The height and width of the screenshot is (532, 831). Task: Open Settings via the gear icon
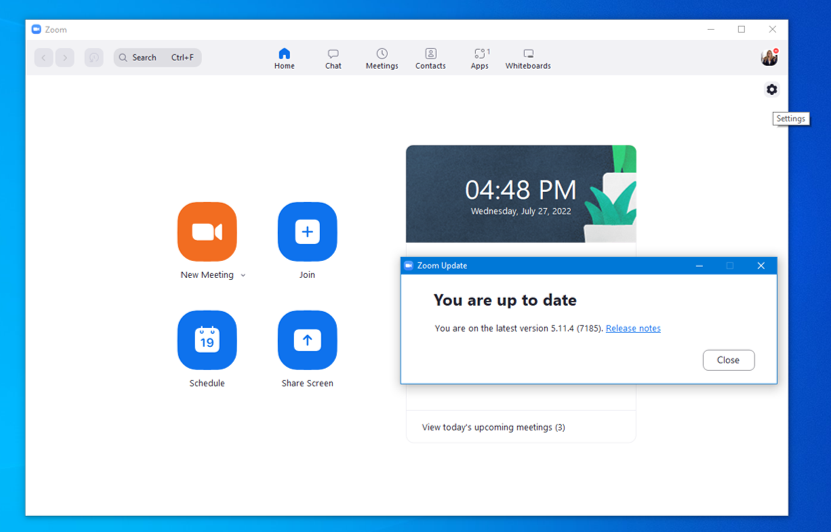[x=772, y=90]
